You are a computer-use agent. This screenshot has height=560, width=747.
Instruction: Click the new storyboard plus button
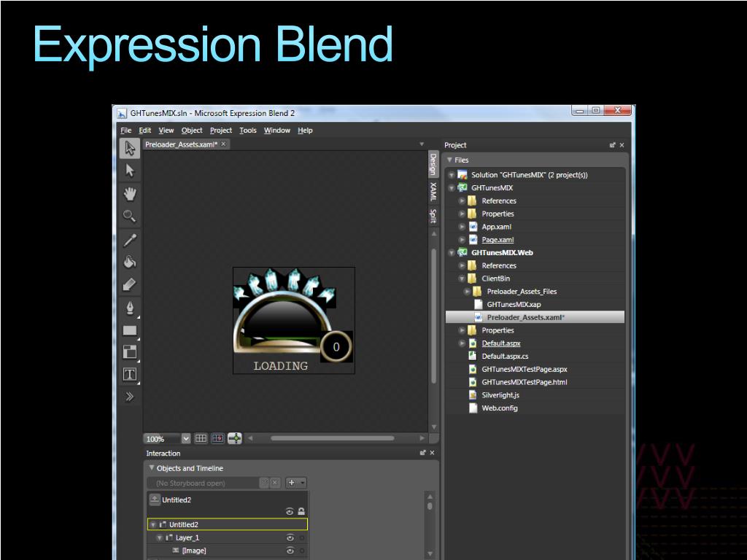tap(292, 483)
